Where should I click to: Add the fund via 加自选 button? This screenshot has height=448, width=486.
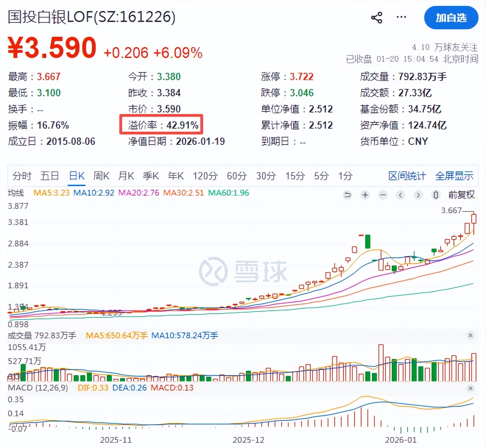click(451, 18)
